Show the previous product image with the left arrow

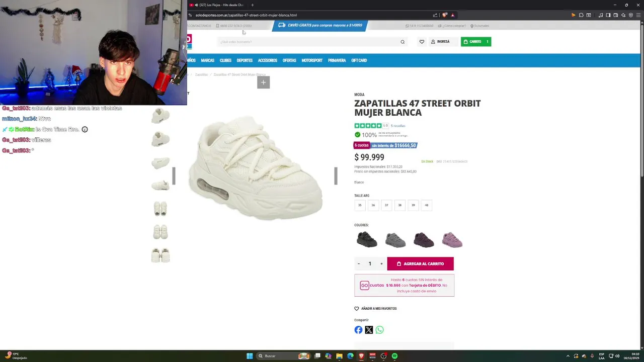[174, 176]
